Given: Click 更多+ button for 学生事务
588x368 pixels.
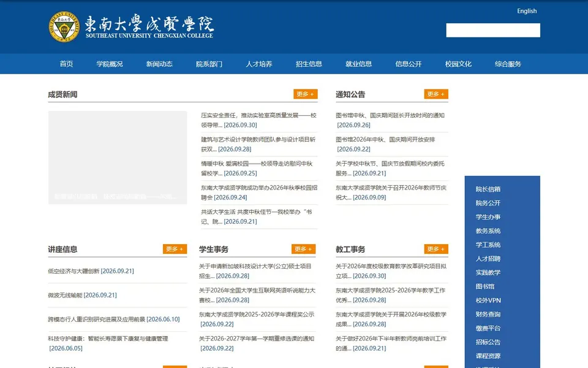Looking at the screenshot, I should [x=303, y=249].
